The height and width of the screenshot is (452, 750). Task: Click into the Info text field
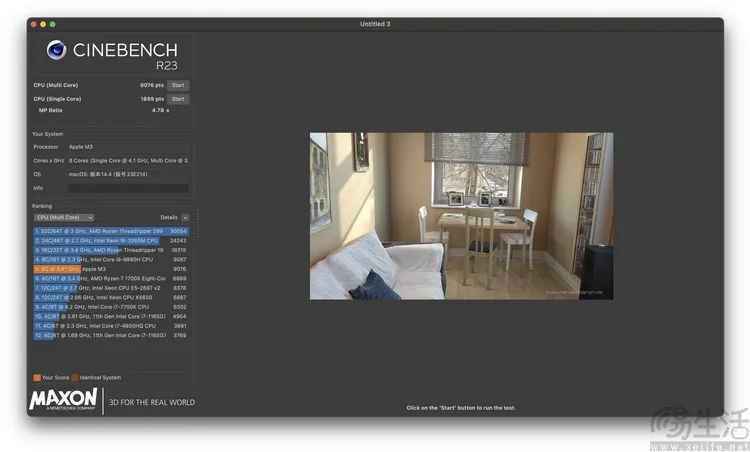pyautogui.click(x=128, y=188)
